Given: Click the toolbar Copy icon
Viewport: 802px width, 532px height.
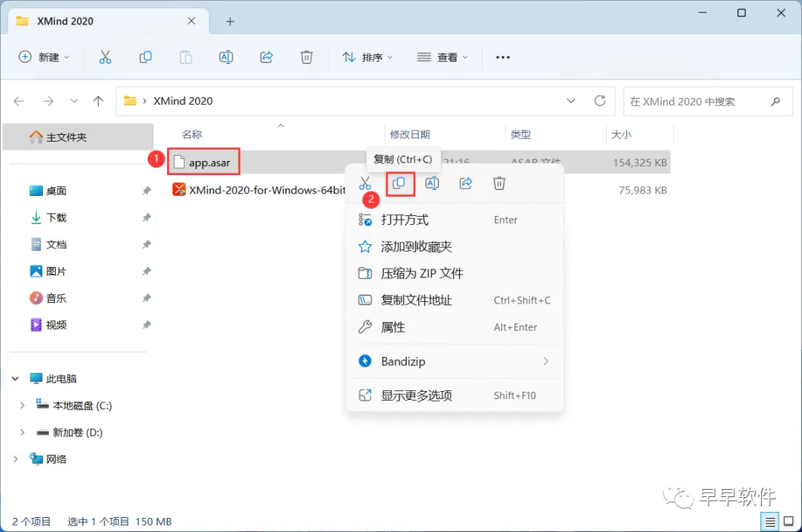Looking at the screenshot, I should coord(146,57).
